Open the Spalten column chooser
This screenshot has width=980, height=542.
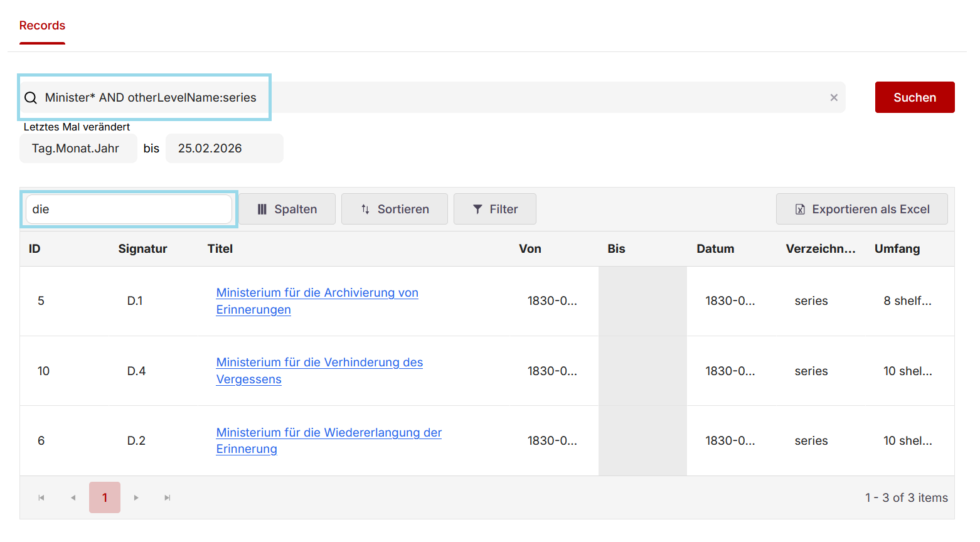point(287,210)
